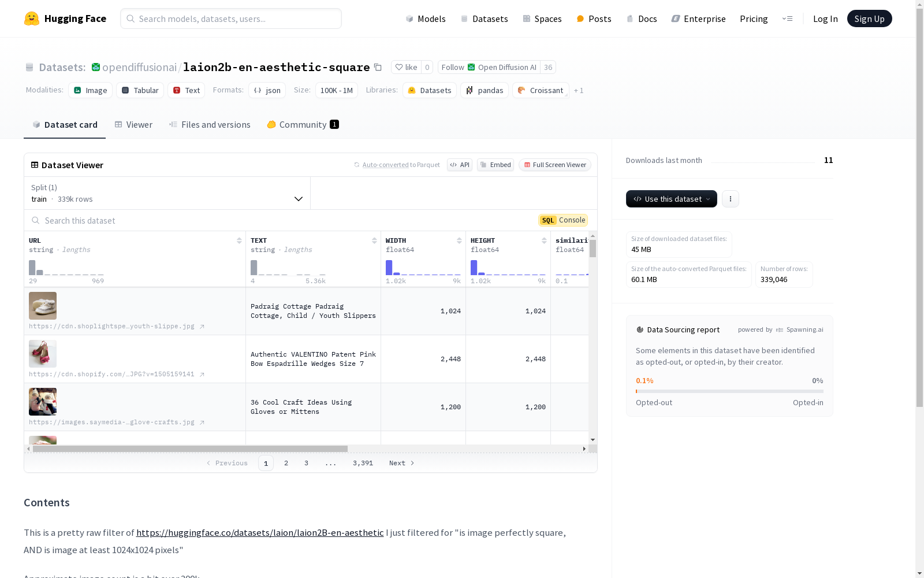Click the Image modality tag
Screen dimensions: 924x578
[91, 90]
